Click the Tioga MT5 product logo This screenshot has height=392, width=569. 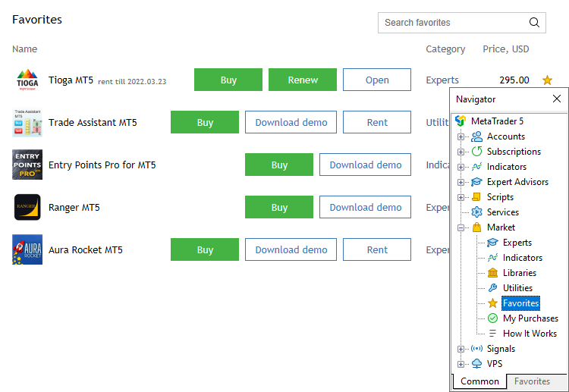tap(27, 80)
